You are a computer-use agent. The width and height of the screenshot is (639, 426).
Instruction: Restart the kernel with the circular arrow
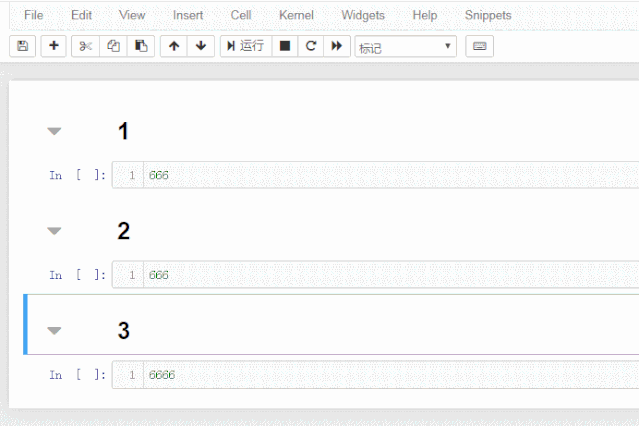[311, 46]
